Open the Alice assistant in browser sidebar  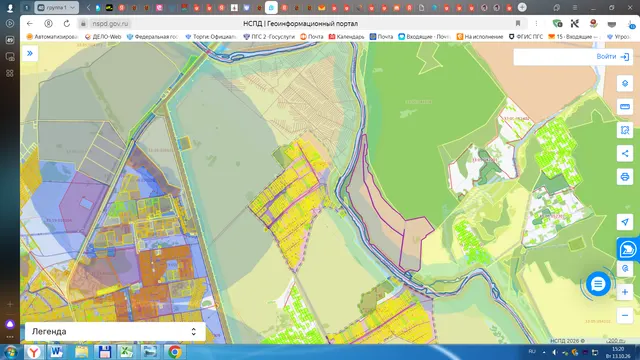pos(10,324)
